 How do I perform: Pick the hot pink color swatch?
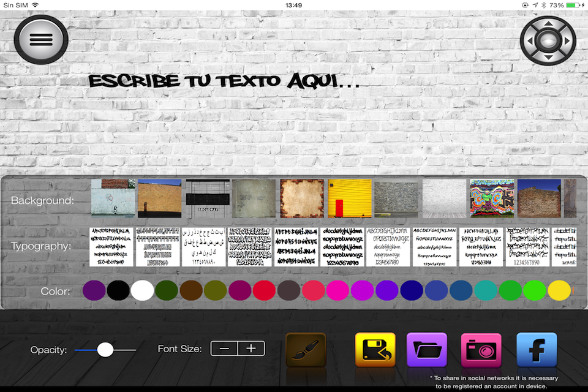click(x=338, y=290)
